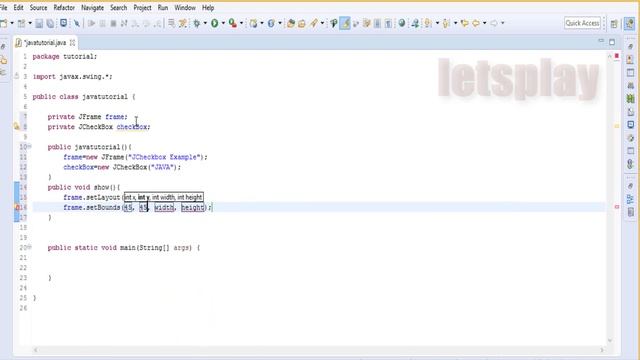Click the New file toolbar icon
The height and width of the screenshot is (360, 640).
[3, 23]
